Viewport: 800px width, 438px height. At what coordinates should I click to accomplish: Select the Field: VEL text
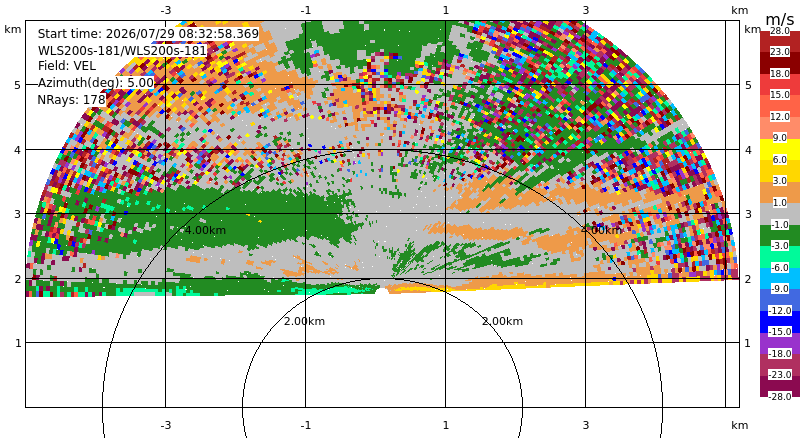coord(67,66)
